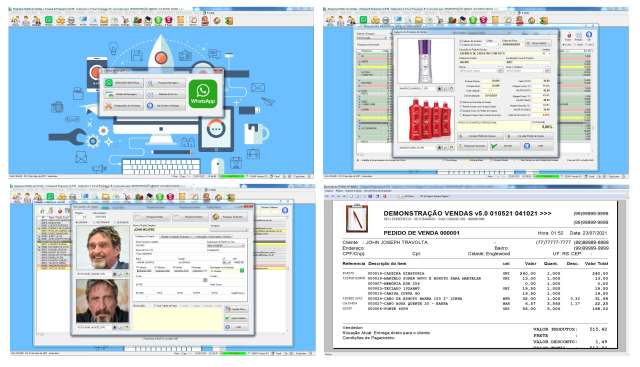The image size is (640, 367).
Task: Click the smiling man photo in customer dialog
Action: (102, 247)
